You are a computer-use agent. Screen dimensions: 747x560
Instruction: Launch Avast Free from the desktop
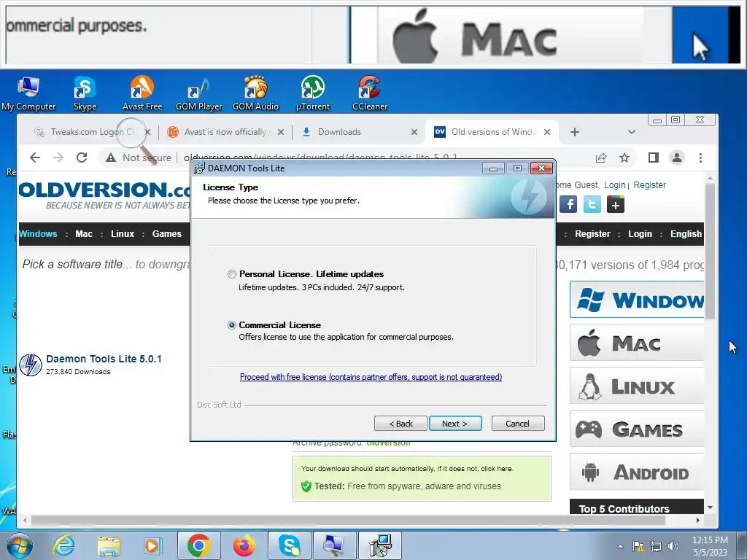[x=142, y=94]
